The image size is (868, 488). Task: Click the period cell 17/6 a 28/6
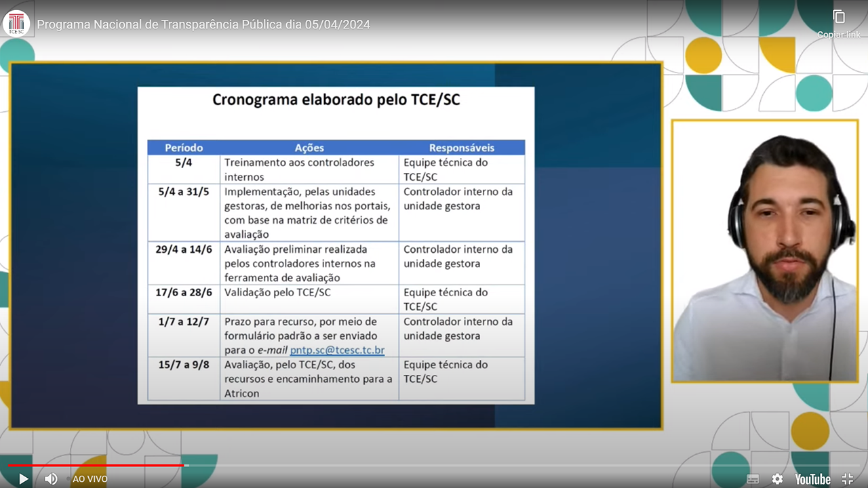(184, 299)
